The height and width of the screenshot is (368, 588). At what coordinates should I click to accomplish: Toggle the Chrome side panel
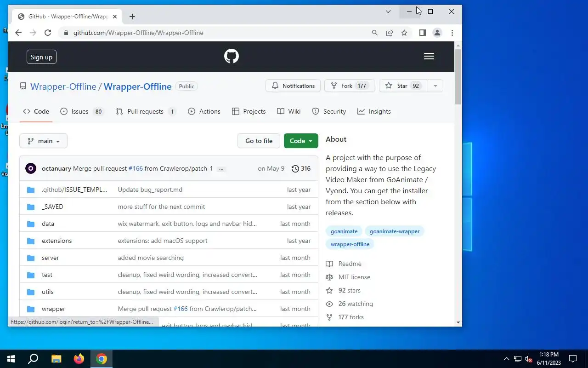423,33
